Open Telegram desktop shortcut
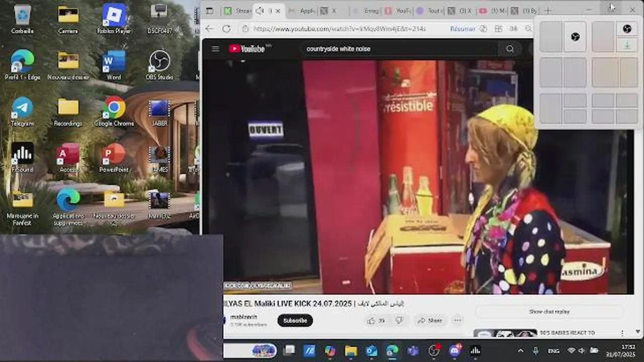Image resolution: width=644 pixels, height=362 pixels. tap(22, 112)
